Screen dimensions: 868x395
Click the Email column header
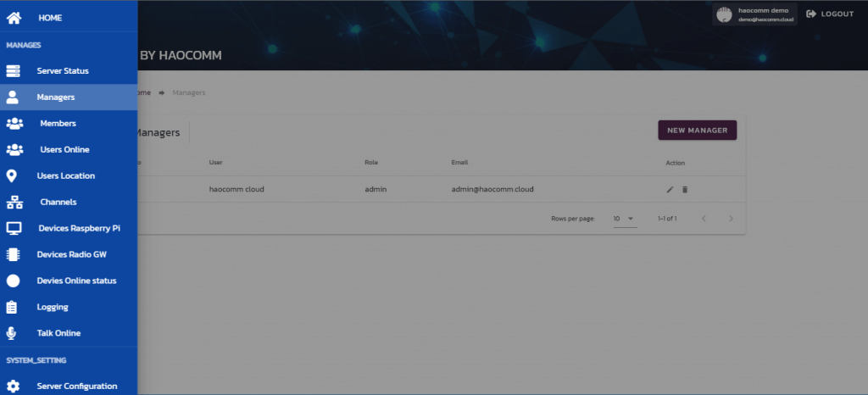pos(459,163)
